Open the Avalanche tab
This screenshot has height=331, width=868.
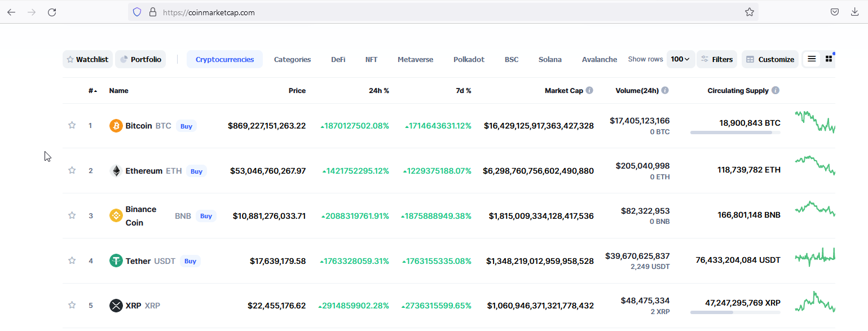(600, 59)
